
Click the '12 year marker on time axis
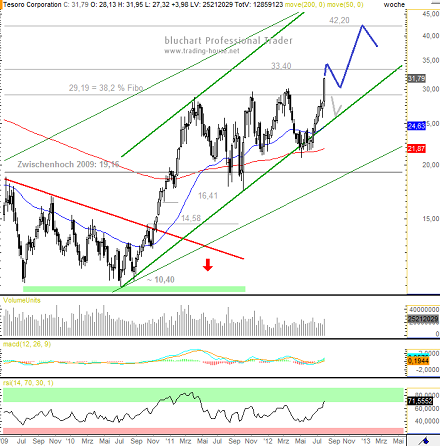pos(268,441)
